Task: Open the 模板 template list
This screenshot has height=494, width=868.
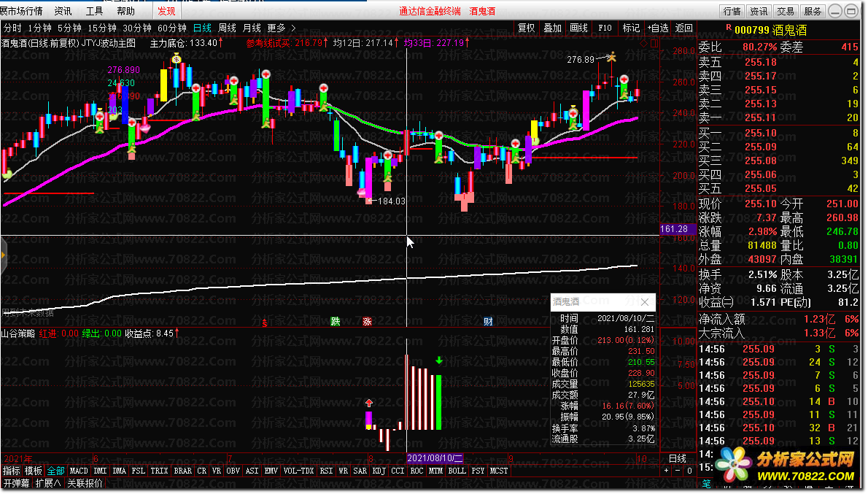Action: tap(34, 471)
